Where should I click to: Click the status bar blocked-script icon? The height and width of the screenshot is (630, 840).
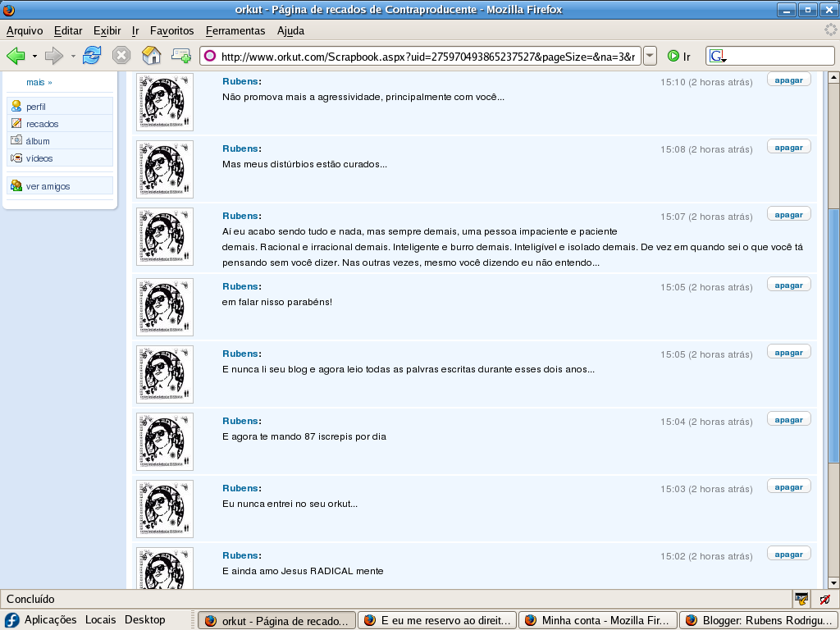pos(825,599)
